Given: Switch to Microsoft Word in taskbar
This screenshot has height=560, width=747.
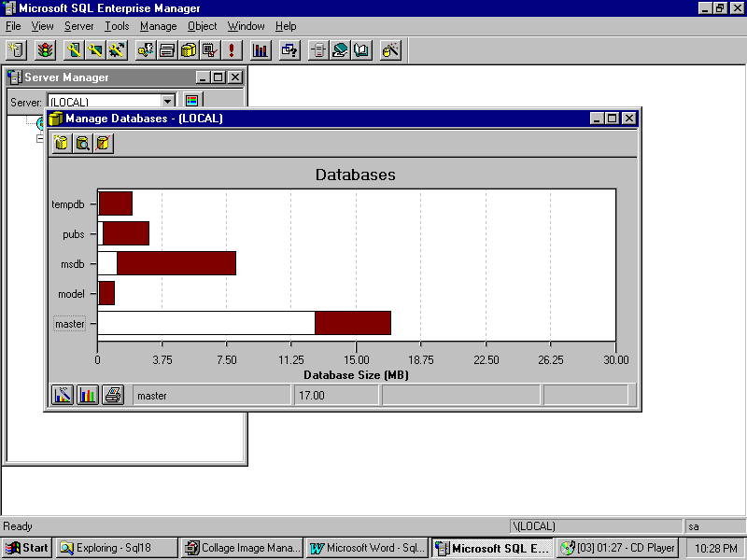Looking at the screenshot, I should 367,549.
